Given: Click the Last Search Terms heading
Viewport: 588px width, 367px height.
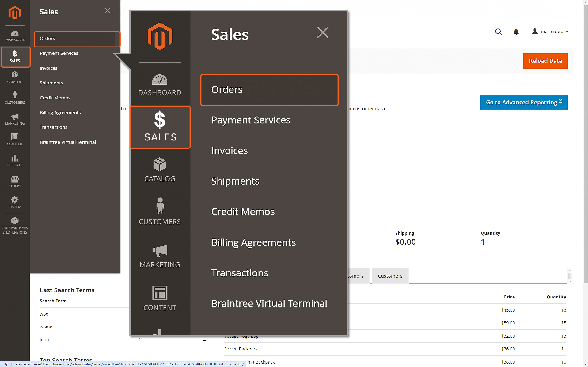Looking at the screenshot, I should click(x=67, y=290).
